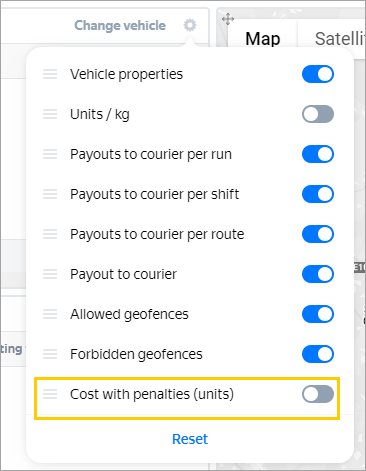Click drag handle beside Forbidden geofences
The width and height of the screenshot is (366, 471).
click(50, 354)
